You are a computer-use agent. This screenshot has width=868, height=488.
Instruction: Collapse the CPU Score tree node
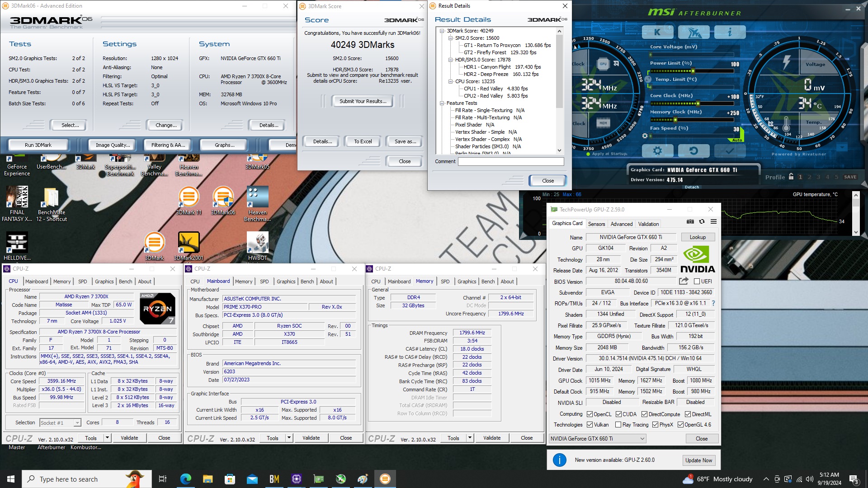451,82
